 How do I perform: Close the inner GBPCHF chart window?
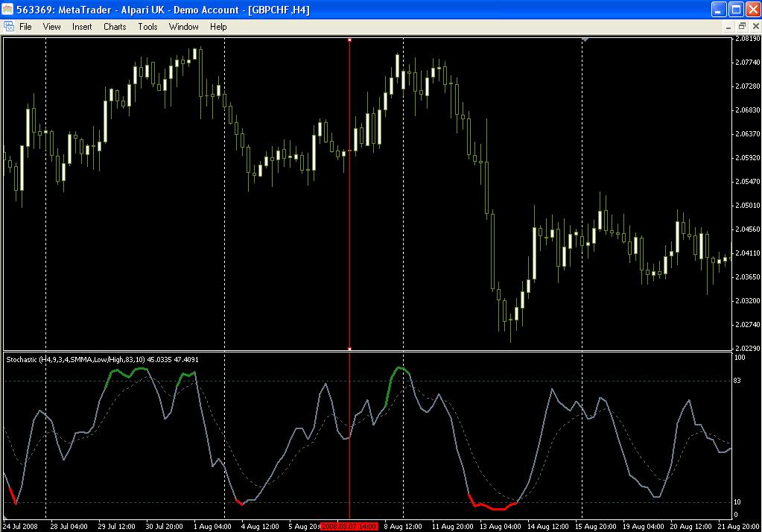[x=754, y=26]
